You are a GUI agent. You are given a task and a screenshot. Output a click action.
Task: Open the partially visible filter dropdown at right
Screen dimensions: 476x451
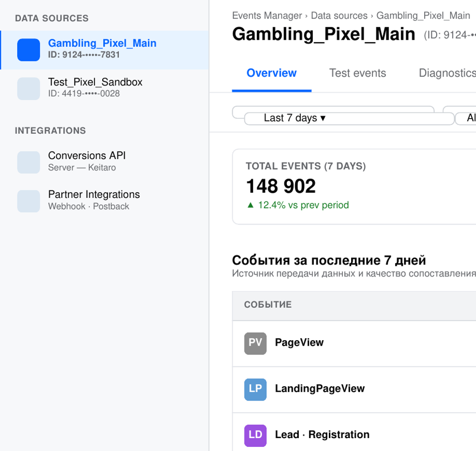pyautogui.click(x=466, y=118)
